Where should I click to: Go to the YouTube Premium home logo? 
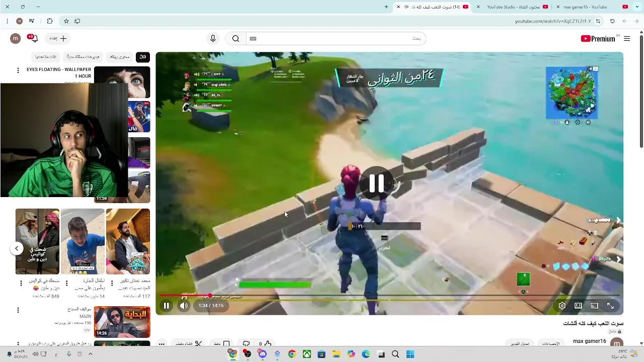click(x=598, y=39)
